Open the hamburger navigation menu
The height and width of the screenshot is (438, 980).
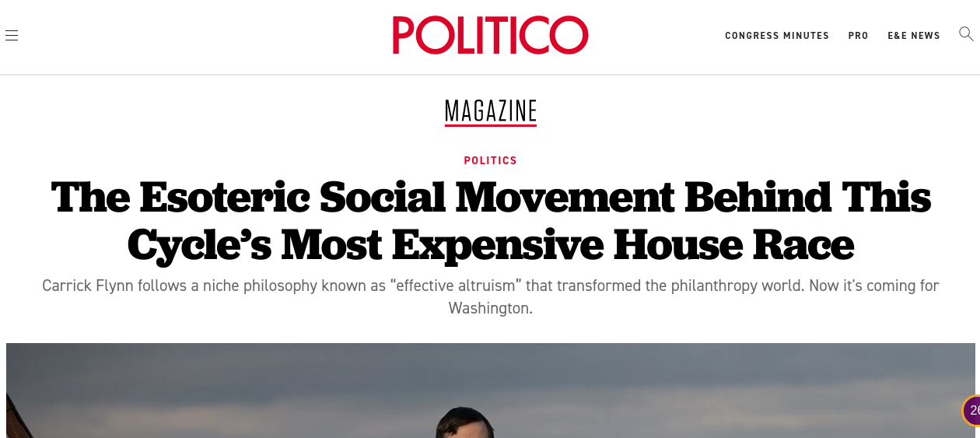12,35
